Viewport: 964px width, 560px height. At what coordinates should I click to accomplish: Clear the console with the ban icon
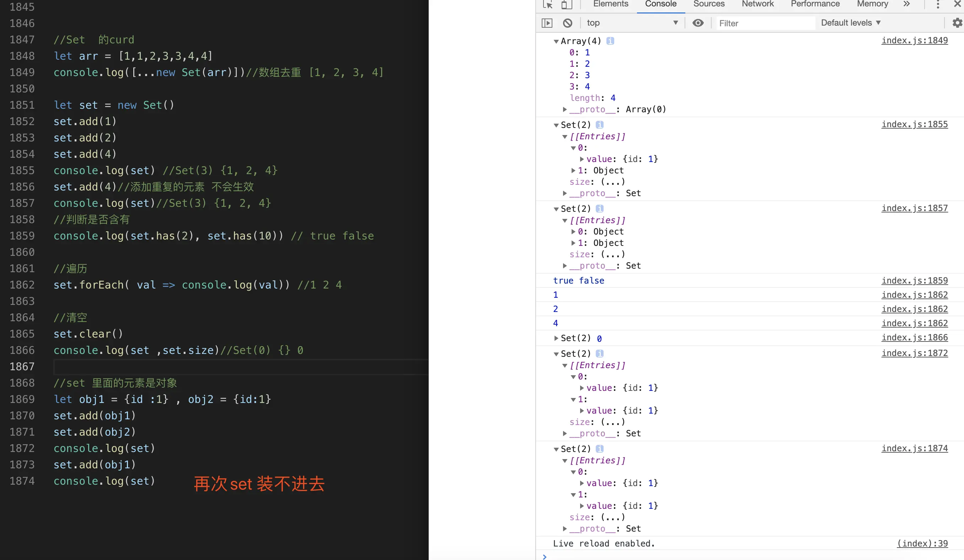point(568,23)
